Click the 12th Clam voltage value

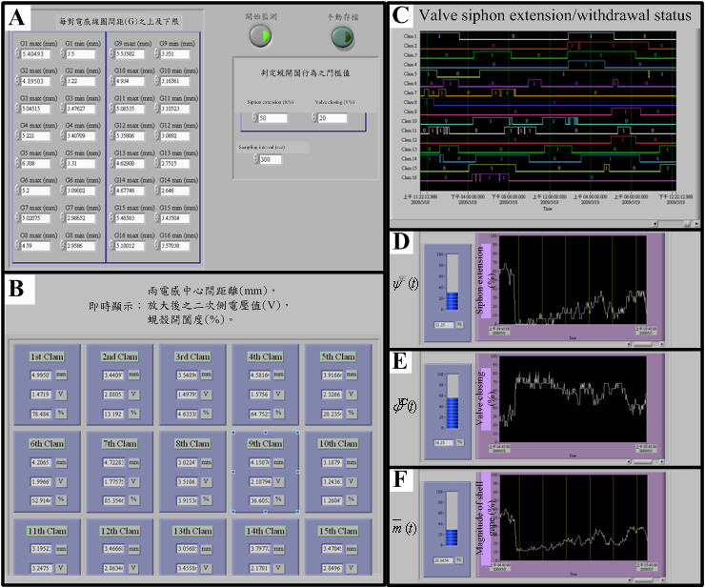[113, 568]
